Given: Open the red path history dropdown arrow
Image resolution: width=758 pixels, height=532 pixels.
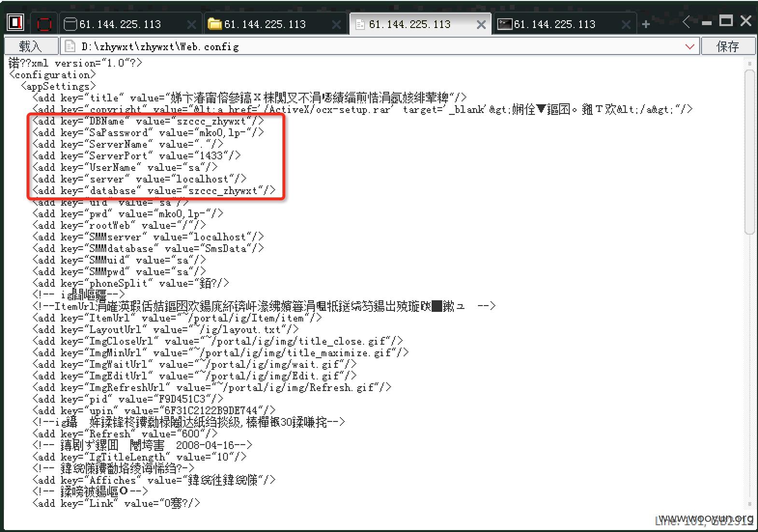Looking at the screenshot, I should coord(689,47).
